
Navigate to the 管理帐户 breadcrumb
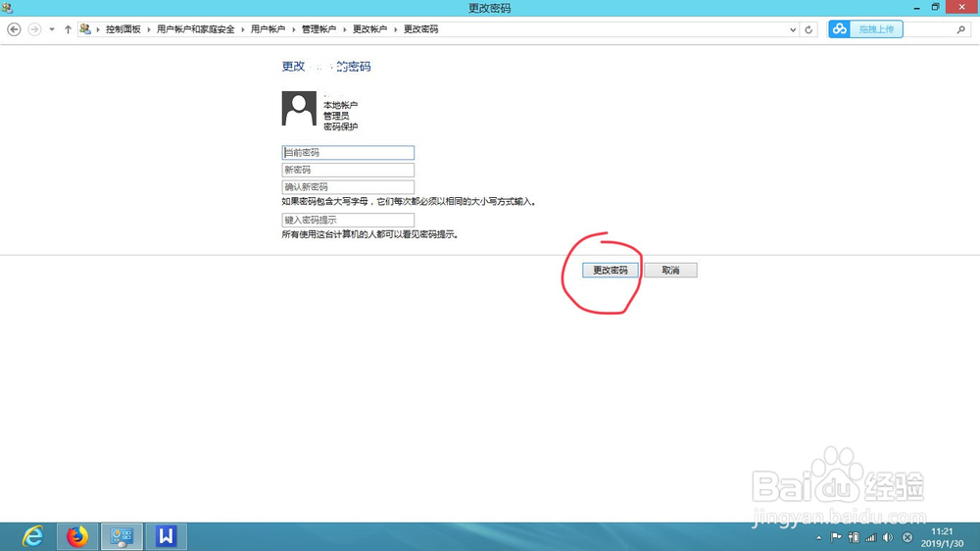point(318,29)
